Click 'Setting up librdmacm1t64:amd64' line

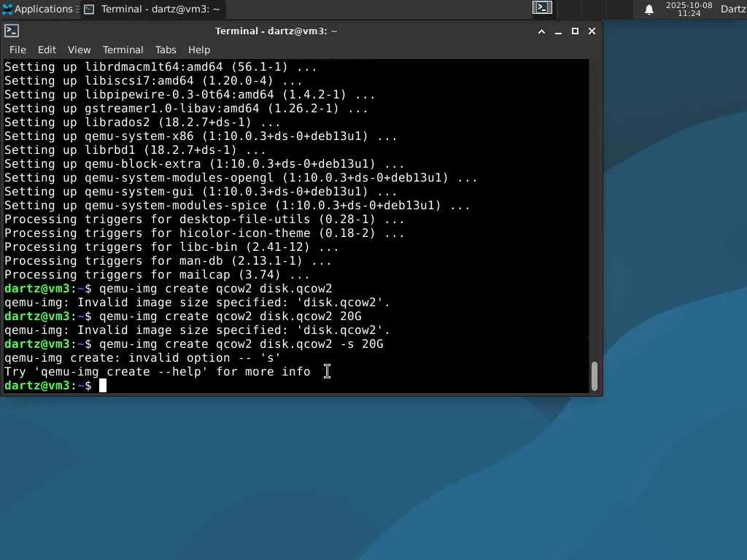point(160,68)
